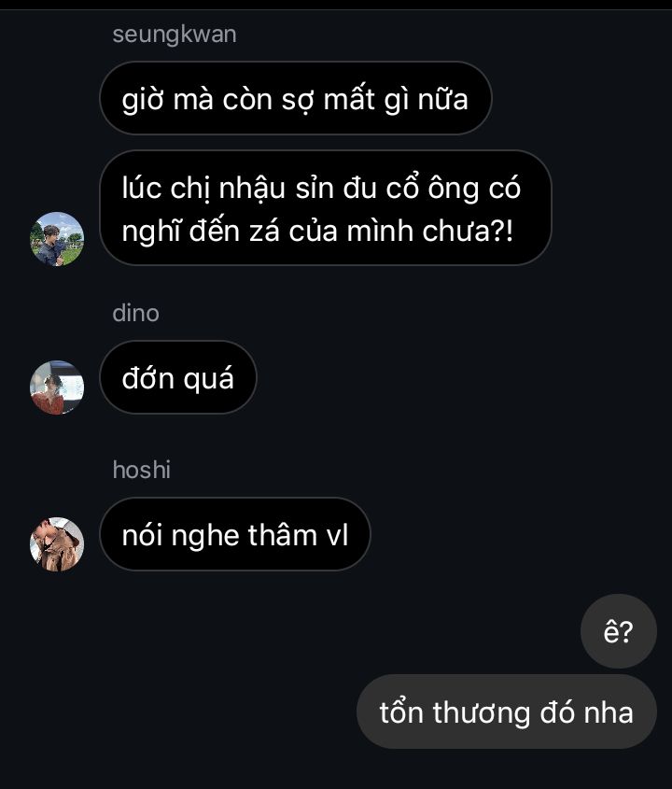672x789 pixels.
Task: Click the word "giờ" in seungkwan's first message
Action: [x=143, y=100]
